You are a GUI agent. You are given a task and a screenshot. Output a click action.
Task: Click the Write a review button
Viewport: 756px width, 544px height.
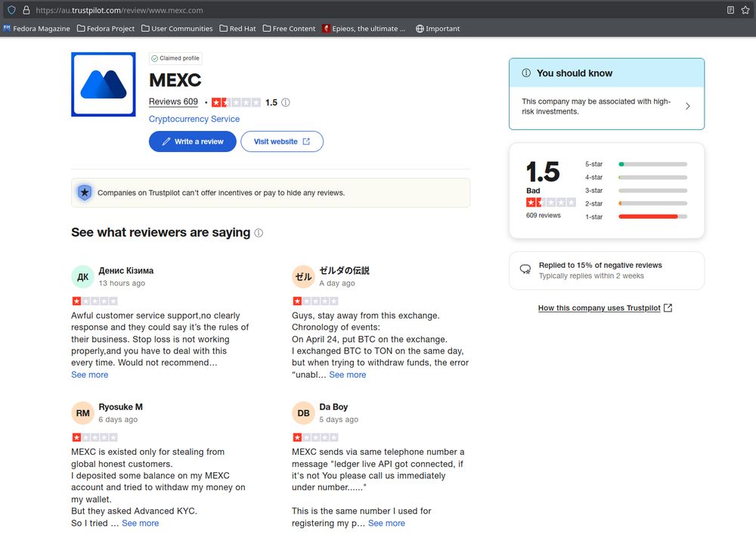pos(192,141)
